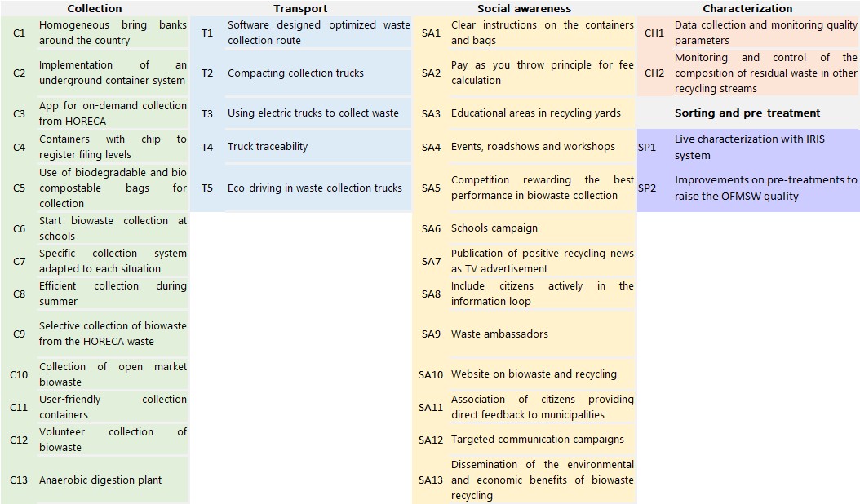Image resolution: width=860 pixels, height=504 pixels.
Task: Select the Sorting and pre-treatment heading
Action: (x=747, y=113)
